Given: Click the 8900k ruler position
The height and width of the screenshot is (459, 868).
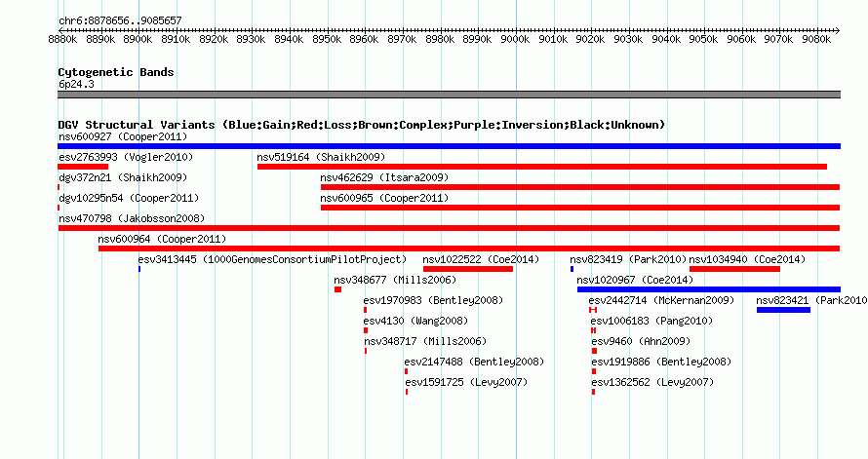Looking at the screenshot, I should [138, 40].
